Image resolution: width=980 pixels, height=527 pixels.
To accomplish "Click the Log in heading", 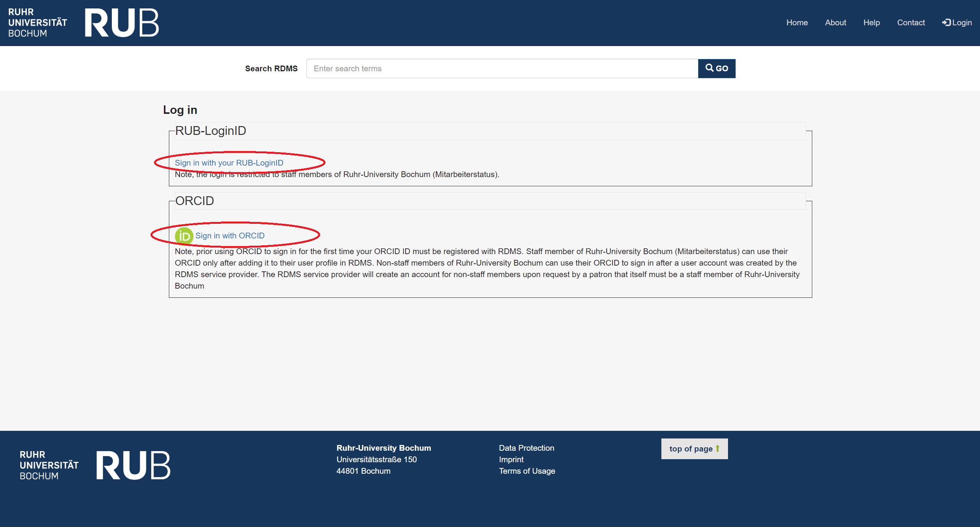I will (180, 110).
